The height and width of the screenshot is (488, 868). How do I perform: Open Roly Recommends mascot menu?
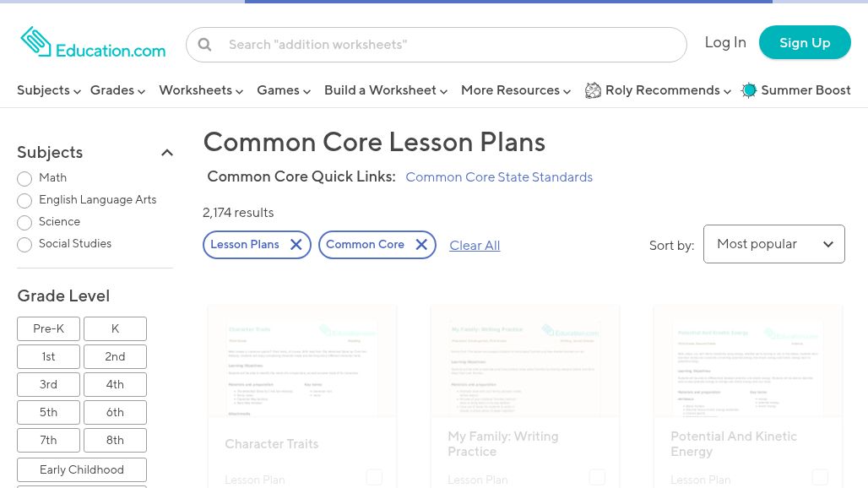[593, 90]
